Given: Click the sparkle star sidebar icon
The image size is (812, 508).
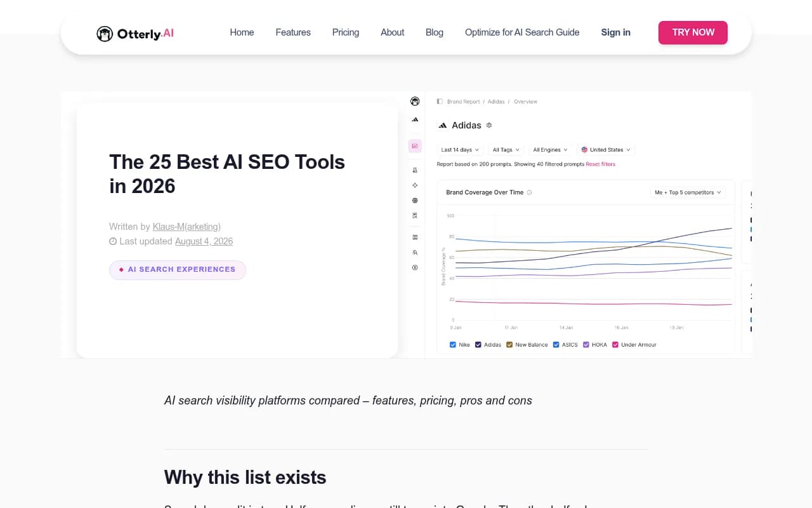Looking at the screenshot, I should coord(415,185).
